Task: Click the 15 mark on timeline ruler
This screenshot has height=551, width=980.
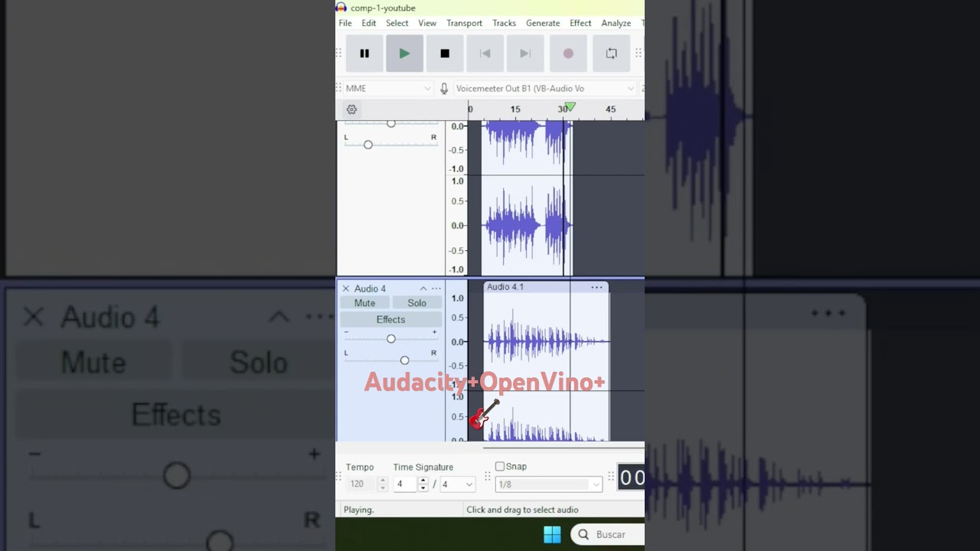Action: pyautogui.click(x=515, y=109)
